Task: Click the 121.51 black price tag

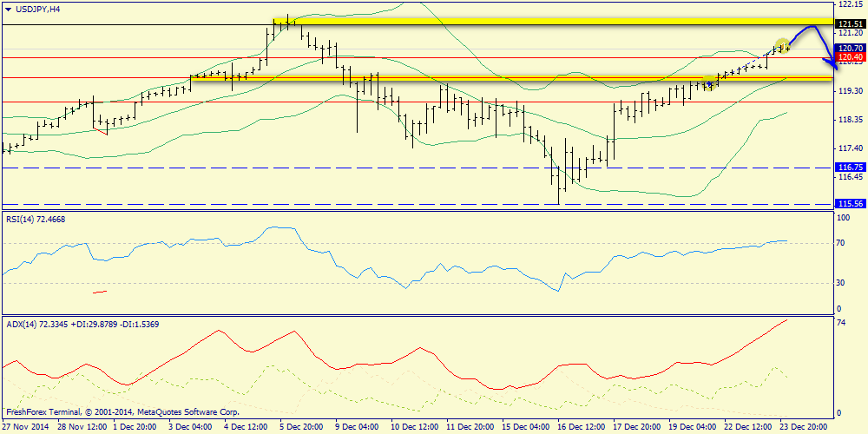Action: [850, 23]
